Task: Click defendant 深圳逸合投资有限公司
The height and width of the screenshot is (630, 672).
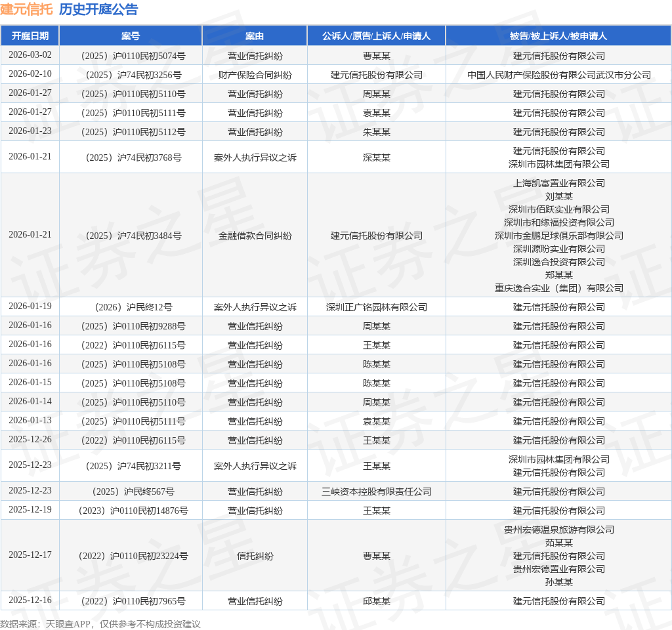Action: pos(559,262)
